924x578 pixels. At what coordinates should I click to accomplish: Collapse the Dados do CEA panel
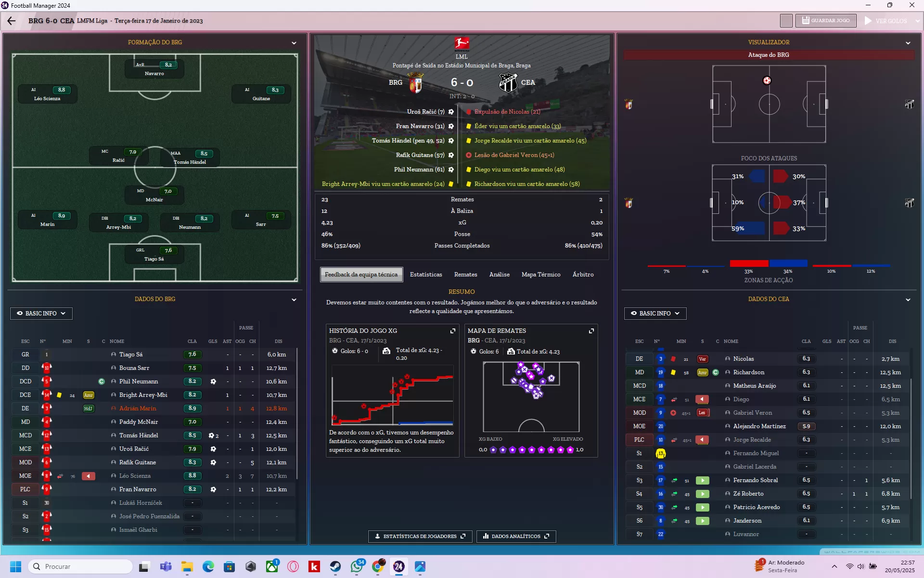[x=908, y=300]
